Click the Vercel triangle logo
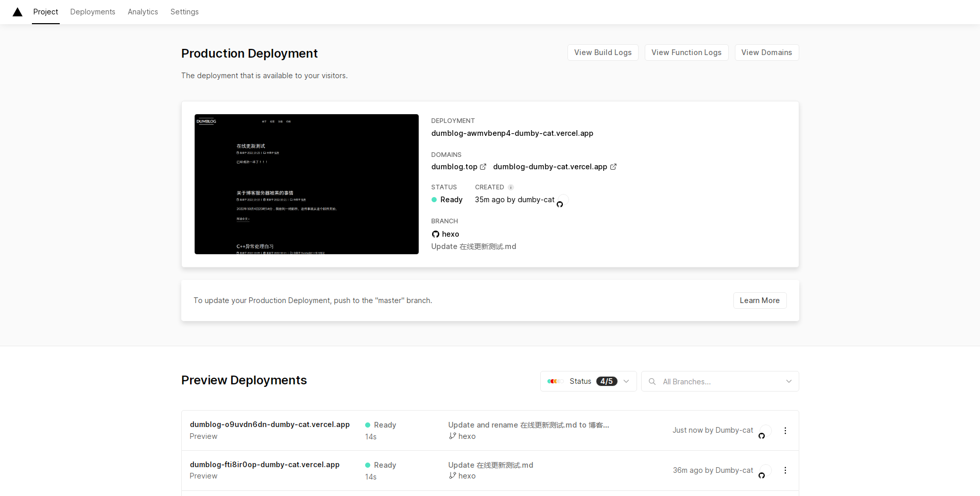 [x=17, y=11]
